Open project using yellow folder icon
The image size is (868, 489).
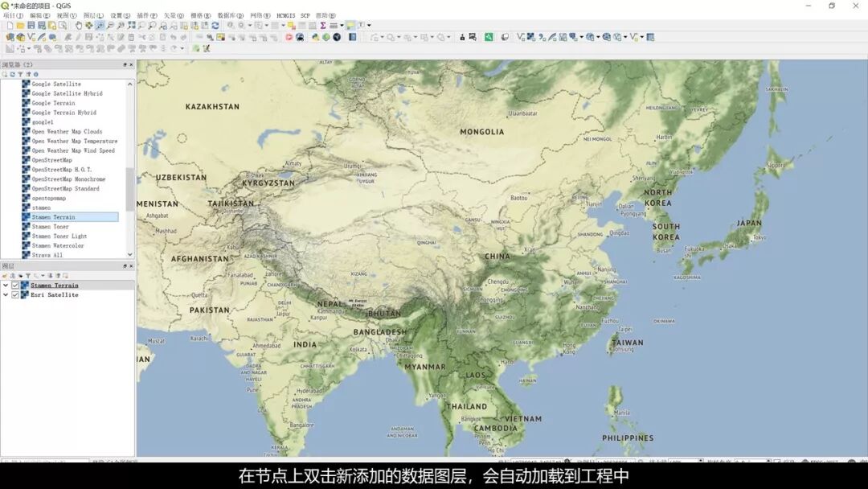tap(20, 26)
